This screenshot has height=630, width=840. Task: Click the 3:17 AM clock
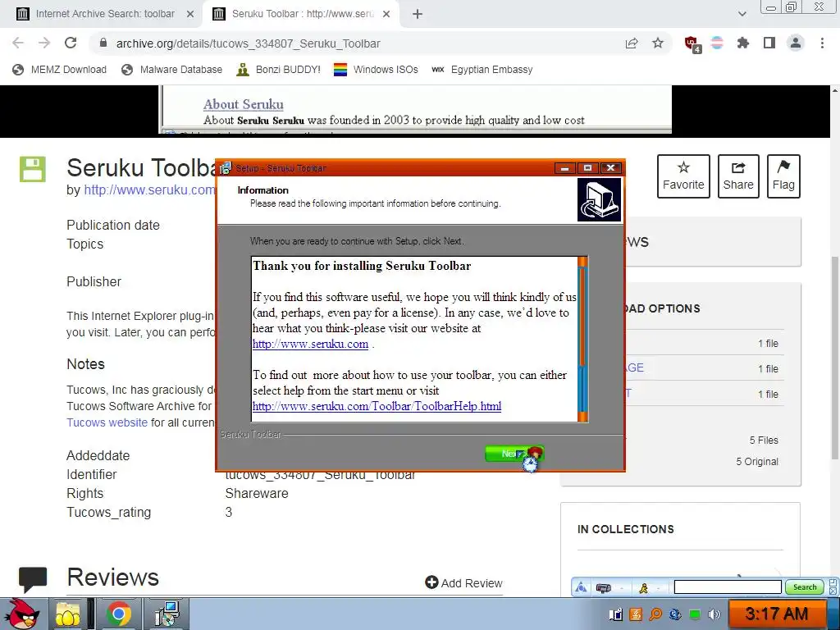point(776,614)
